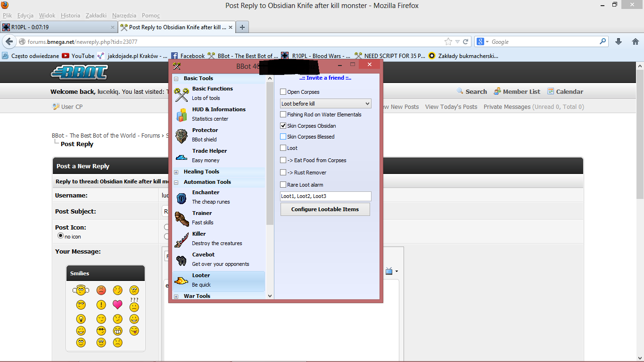Click the Basic Functions tools icon

pos(182,94)
